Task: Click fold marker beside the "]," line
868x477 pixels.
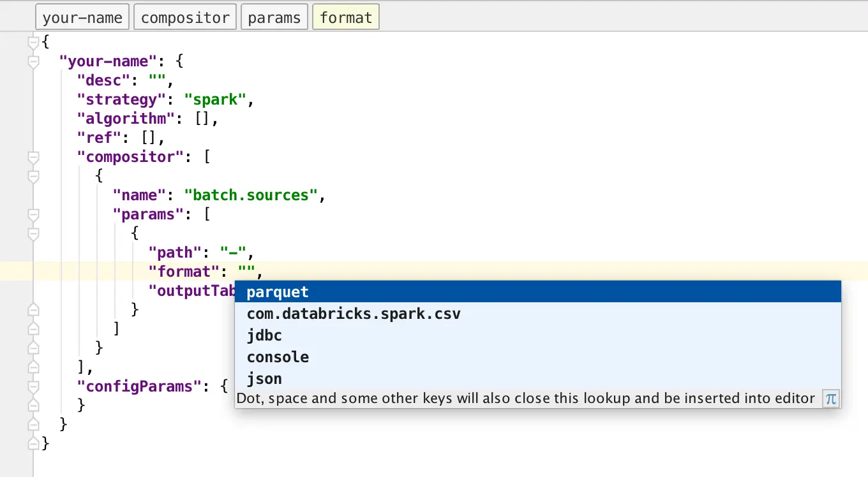Action: 34,367
